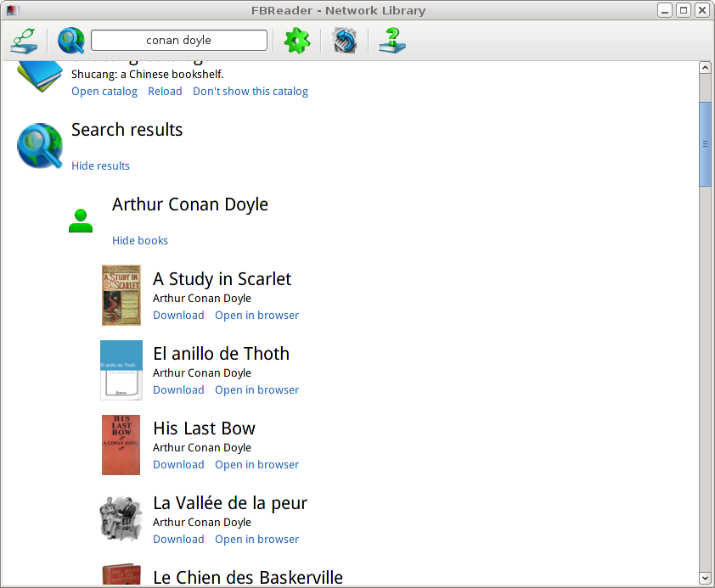Click the "His Last Bow" title
Viewport: 715px width, 588px height.
pyautogui.click(x=205, y=428)
